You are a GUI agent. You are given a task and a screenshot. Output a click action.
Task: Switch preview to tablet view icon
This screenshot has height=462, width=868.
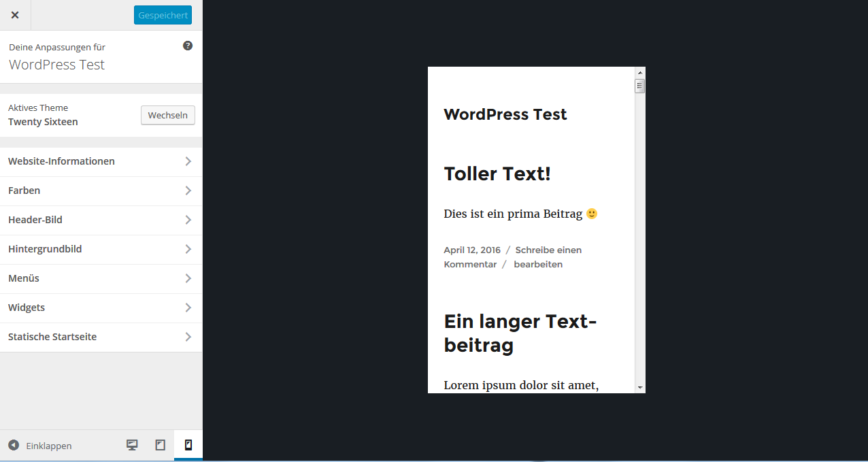pos(161,445)
